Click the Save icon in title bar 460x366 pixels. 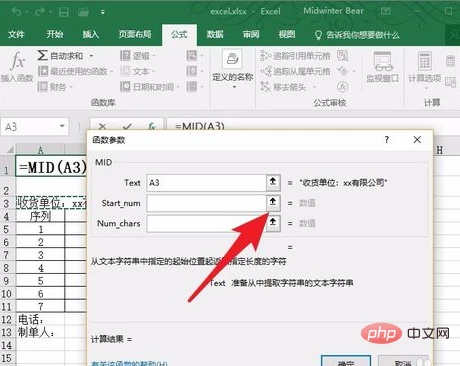click(x=63, y=12)
